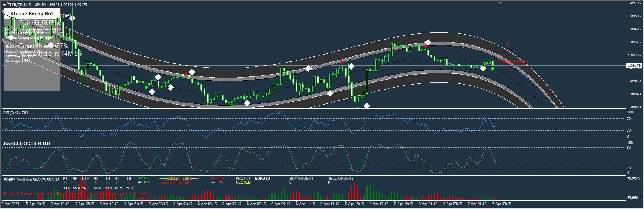Click the chart shift triangle on top edge
Screen dimensions: 644x209
(500, 3)
